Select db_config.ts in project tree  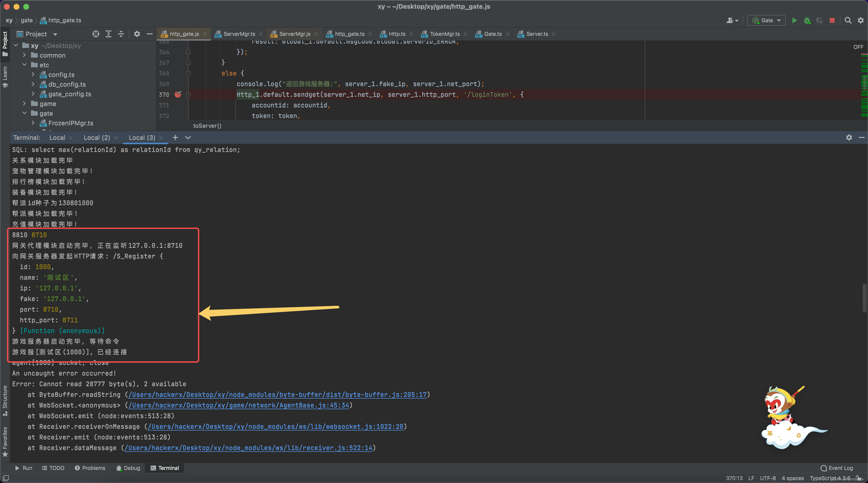(x=67, y=84)
